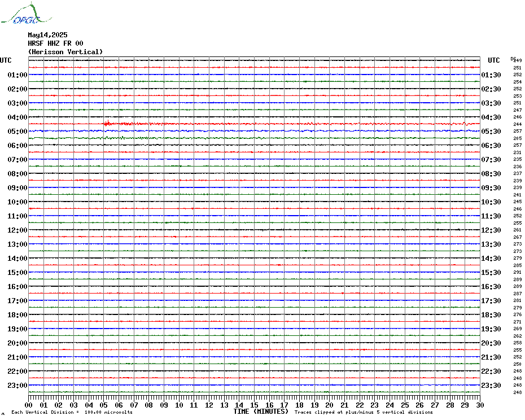The height and width of the screenshot is (420, 525).
Task: Click the DC offset value '261'
Action: click(517, 230)
